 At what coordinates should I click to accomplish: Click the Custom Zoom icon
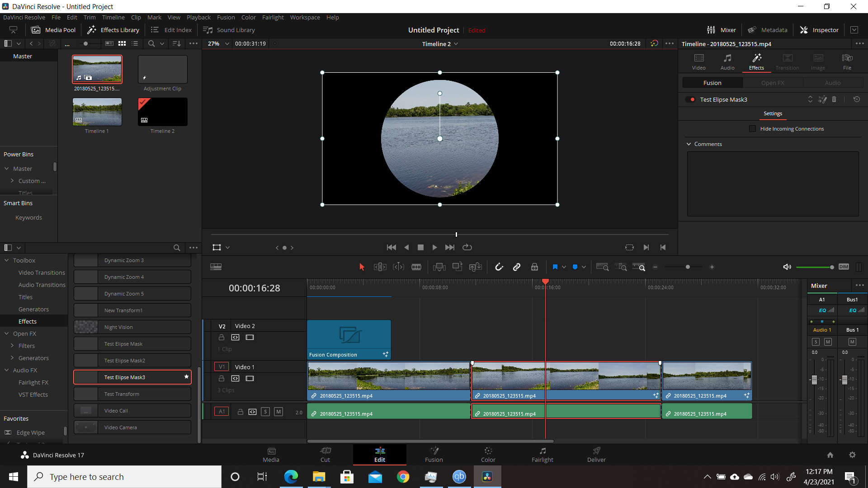point(639,267)
